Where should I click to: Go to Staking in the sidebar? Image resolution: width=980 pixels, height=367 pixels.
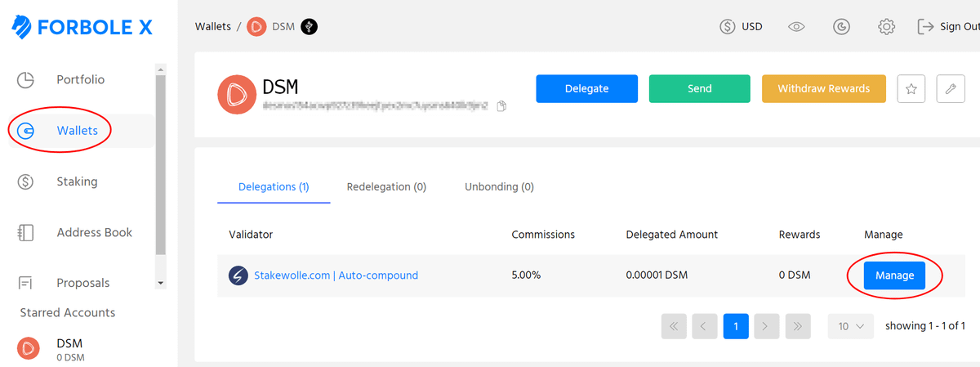click(x=77, y=181)
